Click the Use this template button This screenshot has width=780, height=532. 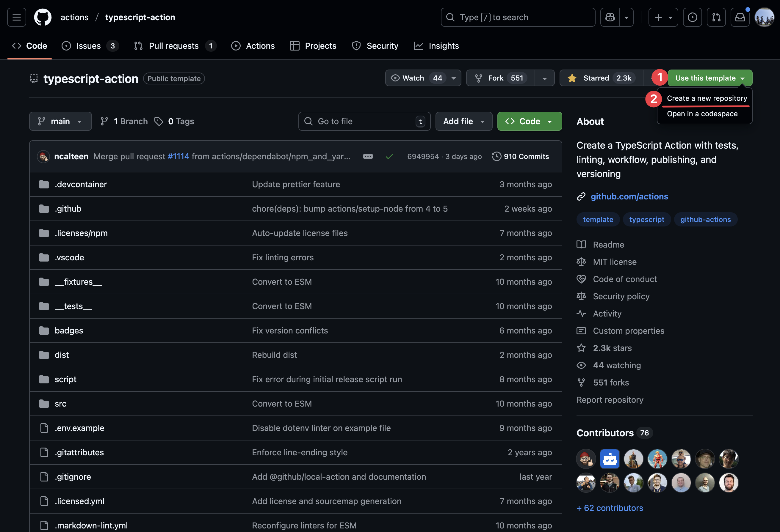point(710,78)
